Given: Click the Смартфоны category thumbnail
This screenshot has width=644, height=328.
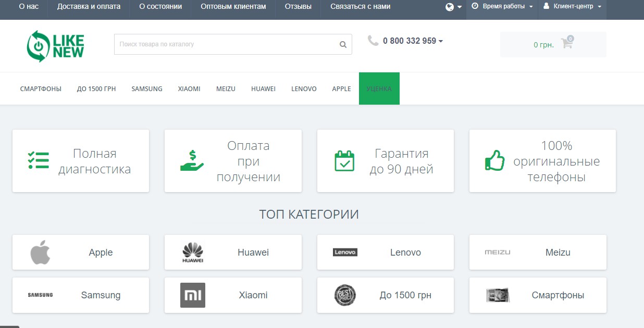Looking at the screenshot, I should 498,295.
